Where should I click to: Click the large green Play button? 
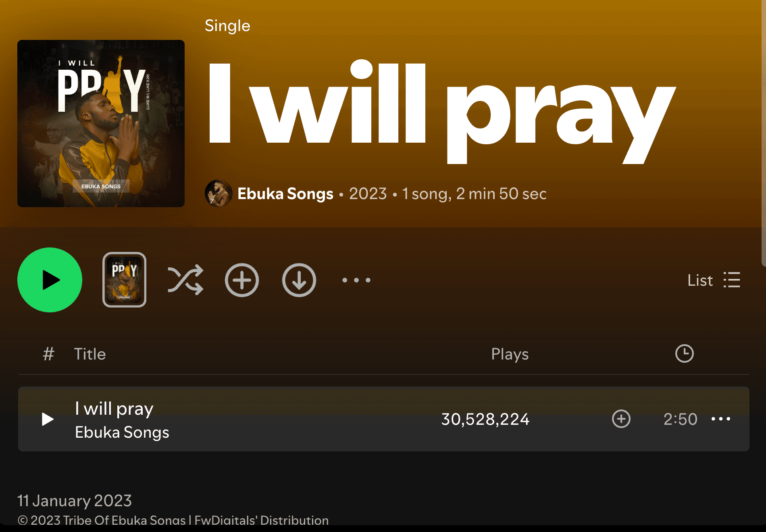pos(50,280)
